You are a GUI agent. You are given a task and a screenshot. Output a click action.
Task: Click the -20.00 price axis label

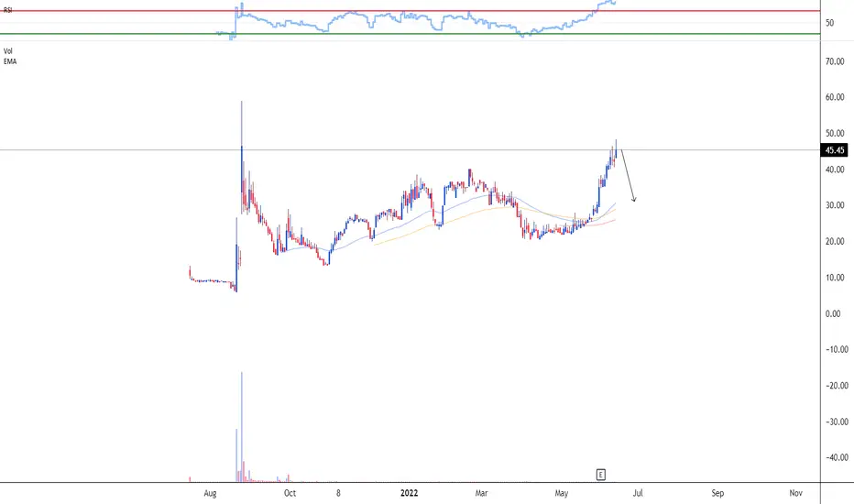click(x=836, y=385)
